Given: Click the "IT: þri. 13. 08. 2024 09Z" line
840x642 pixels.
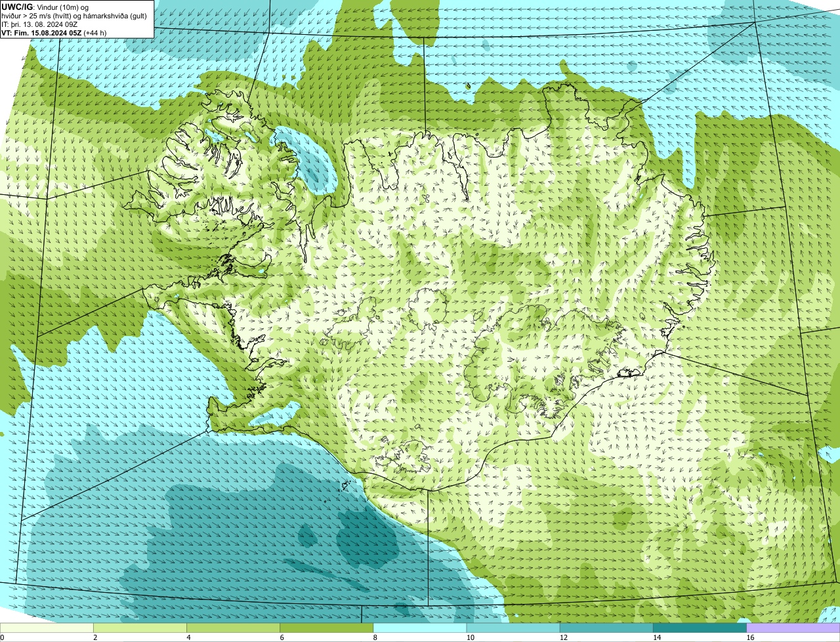Looking at the screenshot, I should (x=41, y=24).
